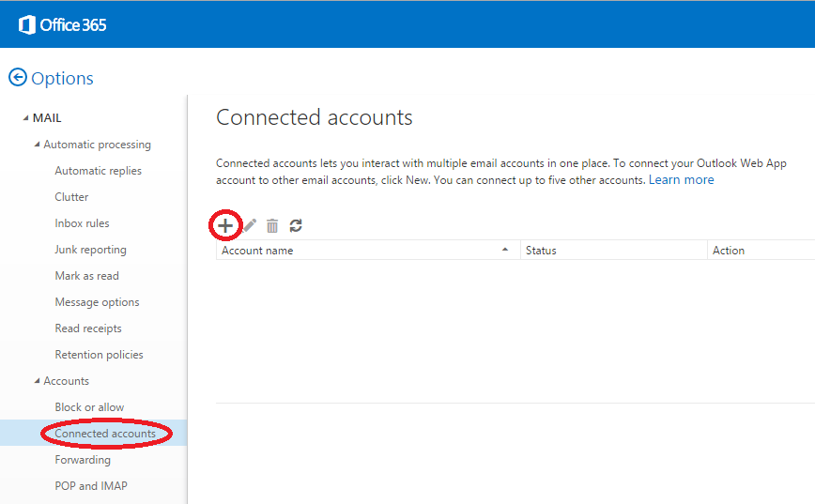Add a new connected account with plus icon
This screenshot has width=815, height=504.
(225, 225)
